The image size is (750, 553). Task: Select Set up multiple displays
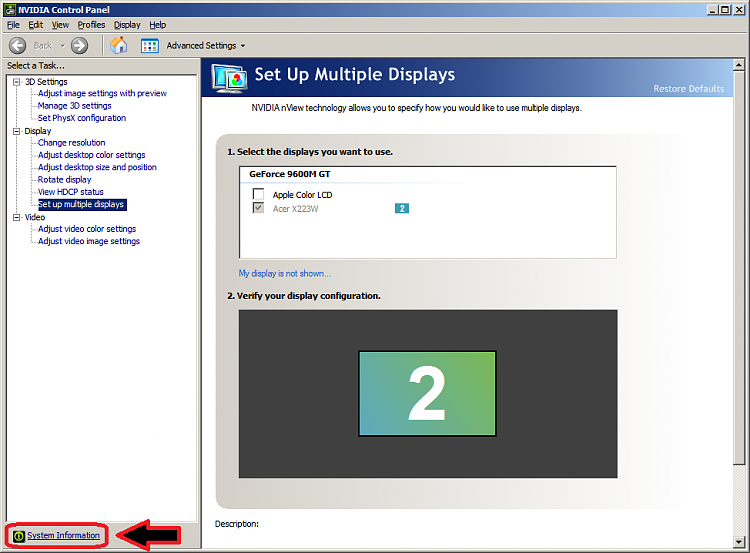click(81, 204)
